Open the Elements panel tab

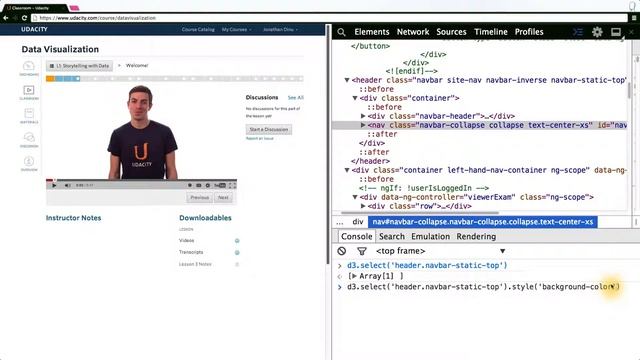coord(372,32)
